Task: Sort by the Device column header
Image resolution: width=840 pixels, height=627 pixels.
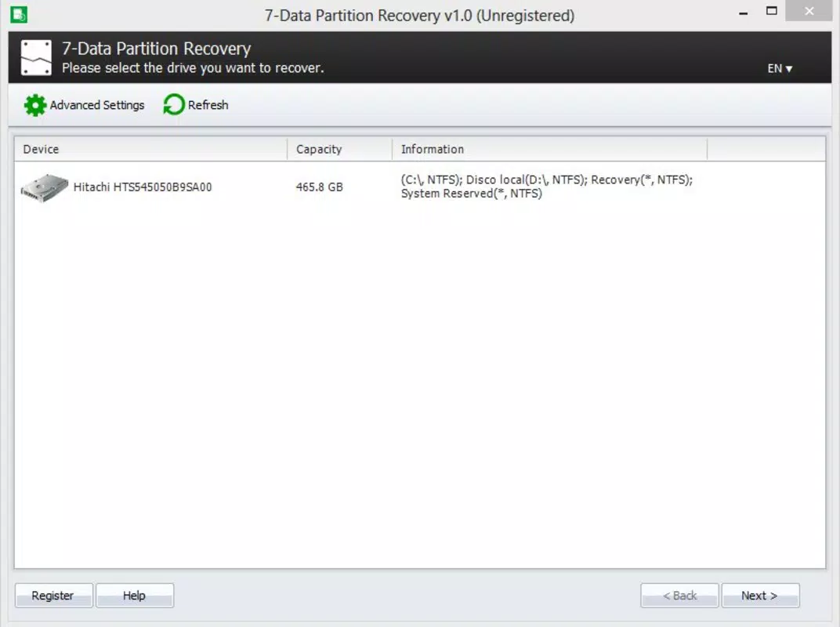Action: [150, 149]
